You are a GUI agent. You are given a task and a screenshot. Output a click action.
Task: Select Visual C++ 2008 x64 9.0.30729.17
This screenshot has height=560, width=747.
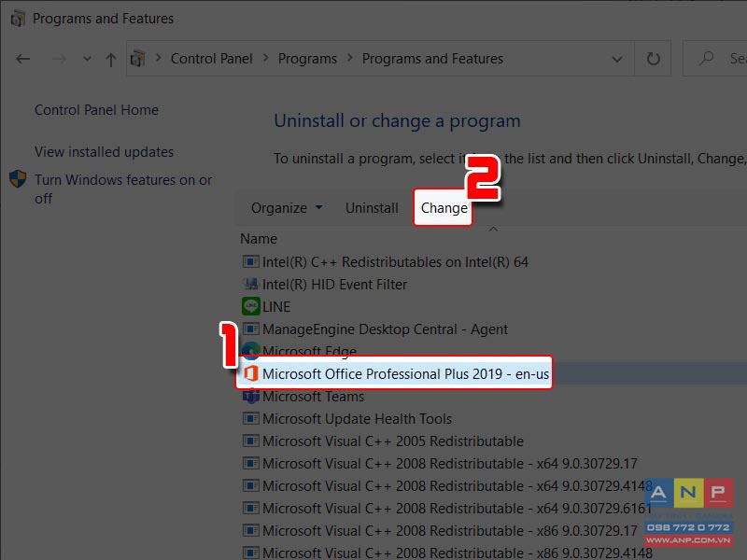tap(449, 463)
